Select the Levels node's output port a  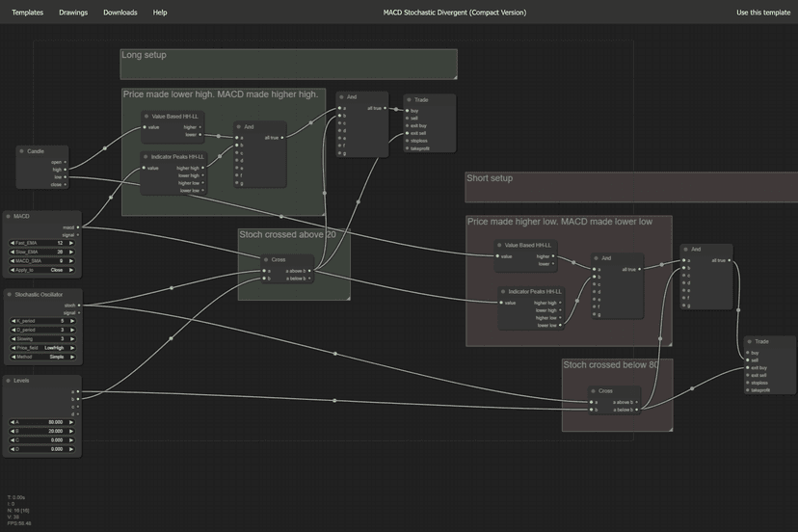78,391
